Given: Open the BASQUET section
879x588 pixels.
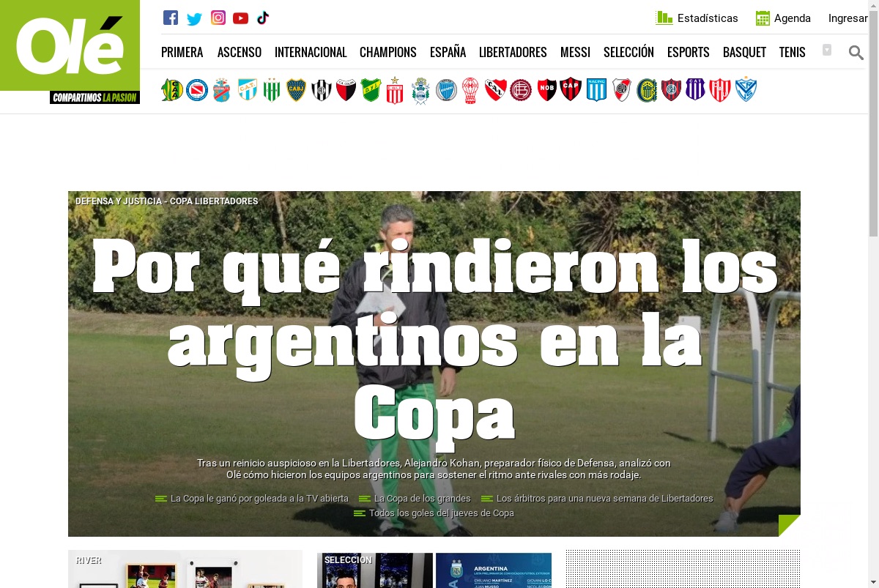Looking at the screenshot, I should click(x=744, y=52).
